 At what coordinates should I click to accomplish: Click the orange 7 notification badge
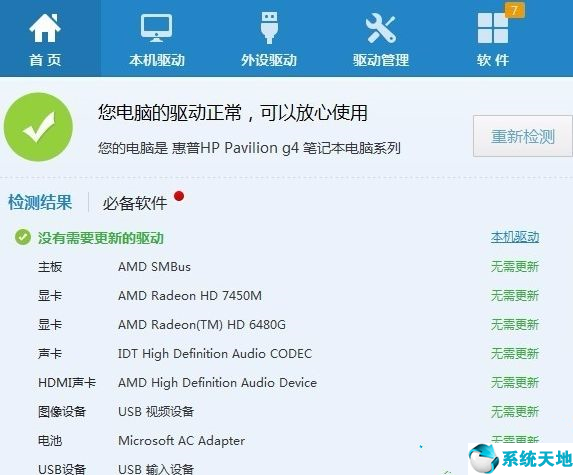(515, 10)
